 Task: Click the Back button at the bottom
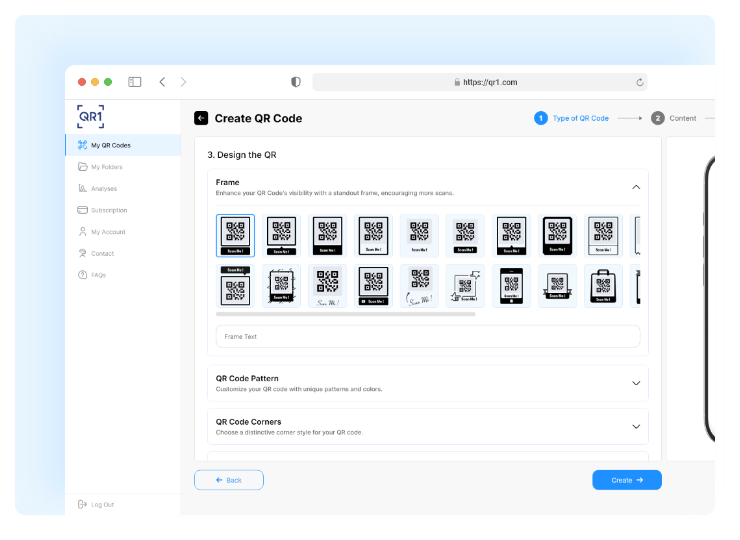(229, 480)
